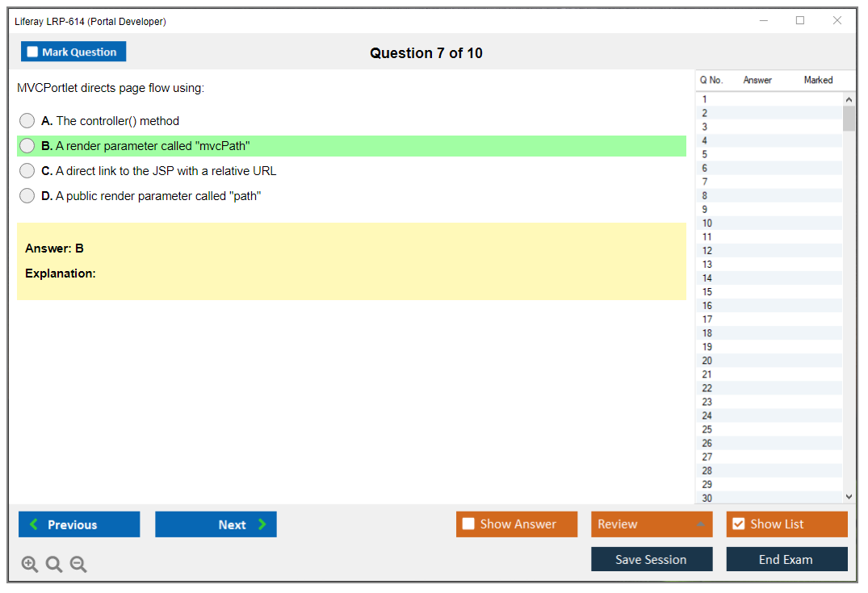Click the green left arrow on Previous
Screen dimensions: 868x593
tap(34, 524)
